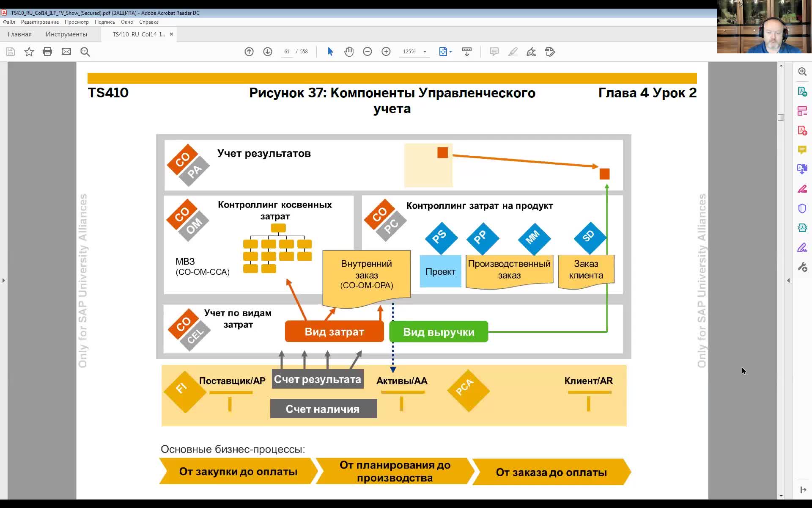Click the 'От заказа до оплаты' arrow
812x508 pixels.
551,472
